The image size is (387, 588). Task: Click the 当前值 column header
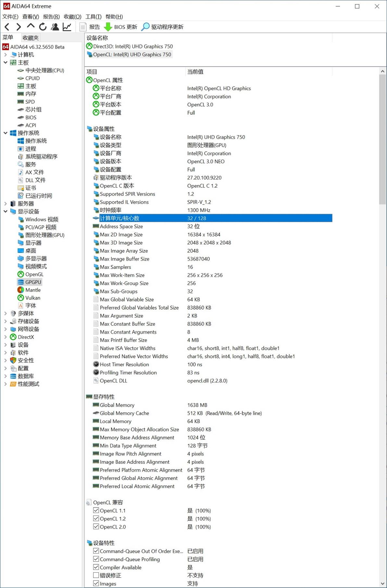(259, 72)
